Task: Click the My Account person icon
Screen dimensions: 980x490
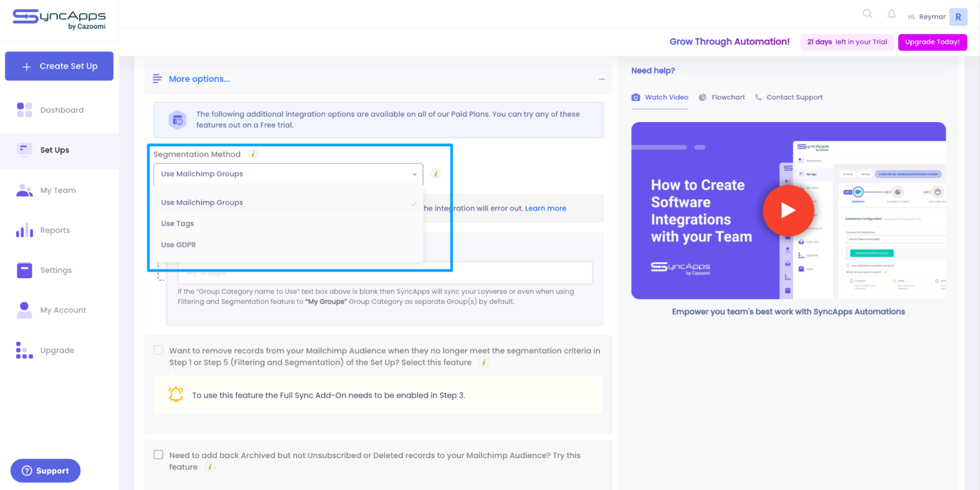Action: pos(25,310)
